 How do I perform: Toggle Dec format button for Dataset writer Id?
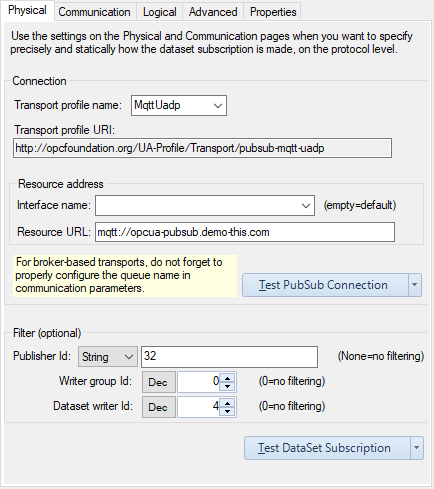pos(159,407)
